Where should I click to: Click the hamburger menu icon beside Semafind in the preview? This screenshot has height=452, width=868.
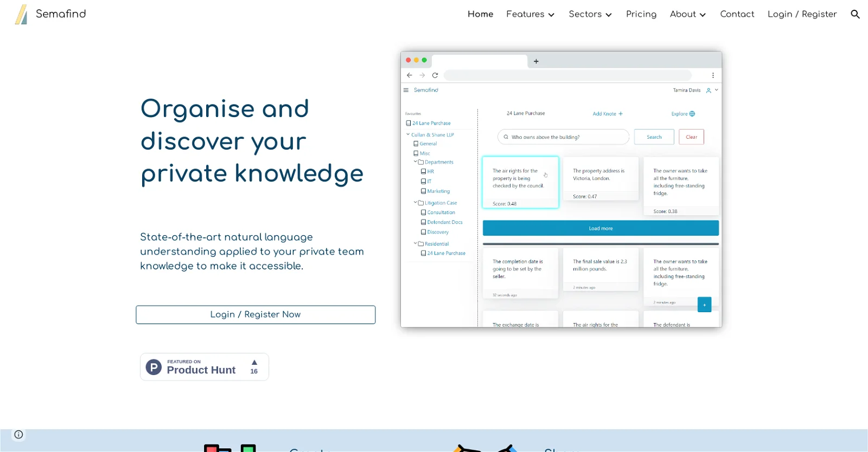tap(406, 90)
